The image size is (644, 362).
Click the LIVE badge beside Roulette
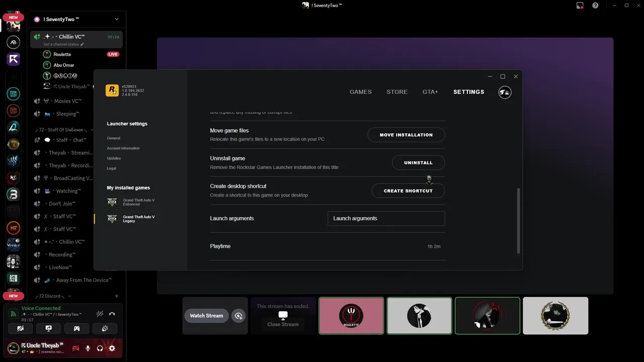(x=113, y=54)
